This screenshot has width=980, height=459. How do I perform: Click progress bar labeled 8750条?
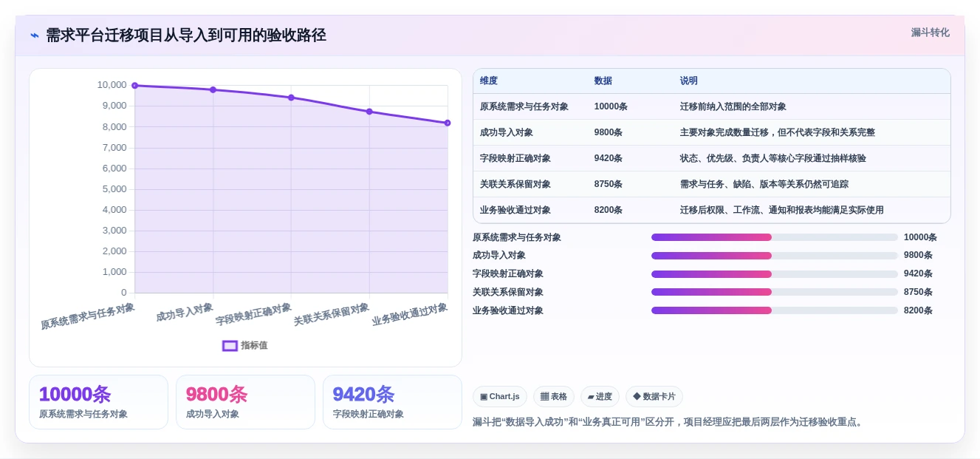(775, 292)
